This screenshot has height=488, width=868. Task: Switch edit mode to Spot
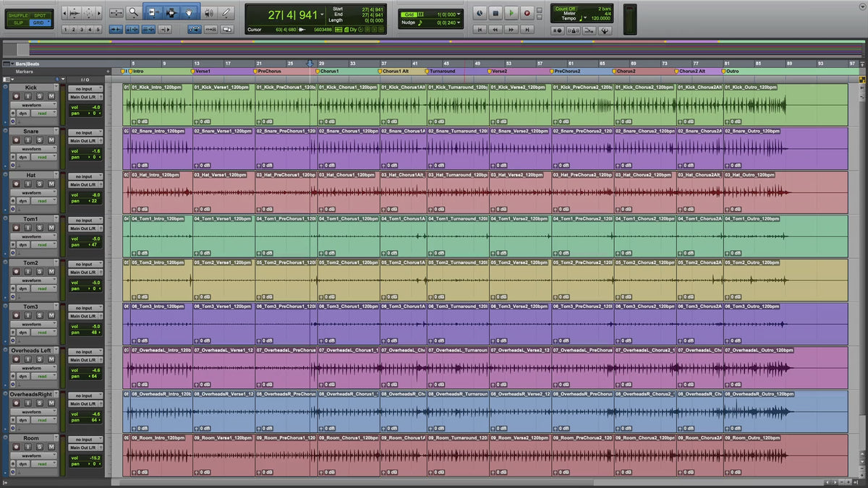tap(39, 15)
